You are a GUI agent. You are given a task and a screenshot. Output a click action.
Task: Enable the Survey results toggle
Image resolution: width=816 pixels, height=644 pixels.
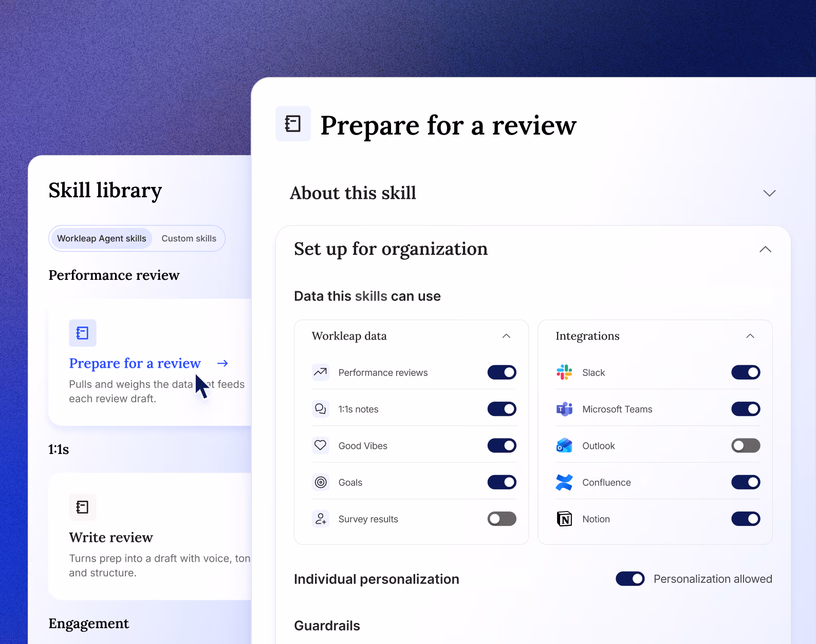pos(502,519)
